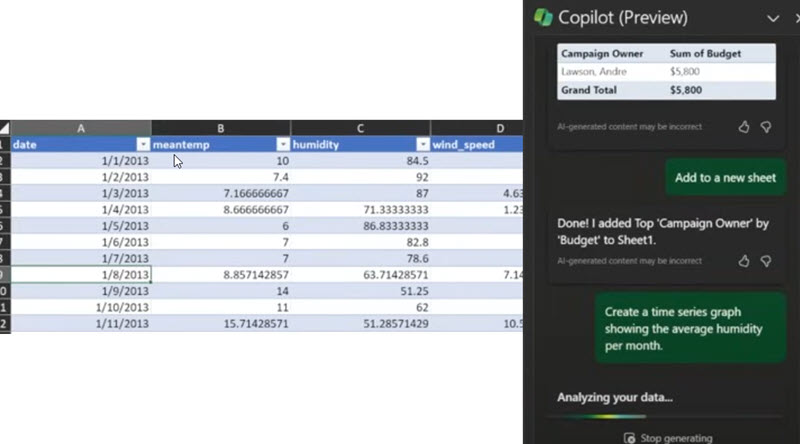This screenshot has height=444, width=800.
Task: Click the 'Analyzing your data...' progress bar
Action: pyautogui.click(x=663, y=416)
